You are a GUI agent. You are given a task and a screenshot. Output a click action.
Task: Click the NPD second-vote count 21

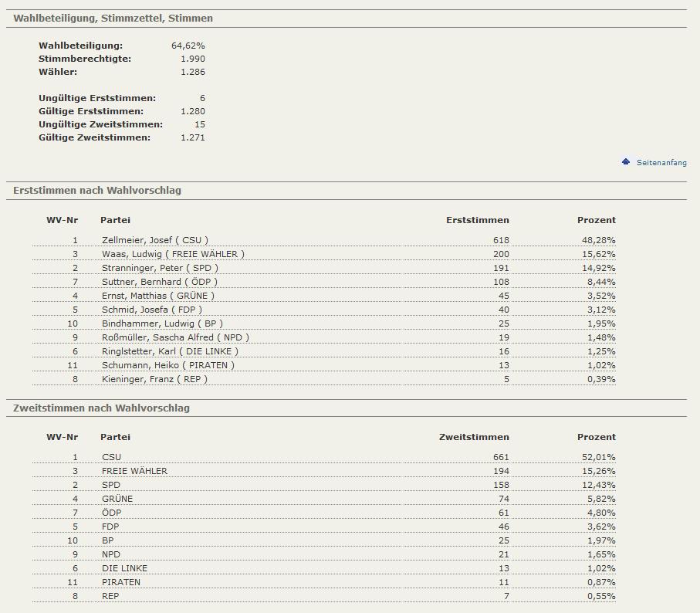503,554
